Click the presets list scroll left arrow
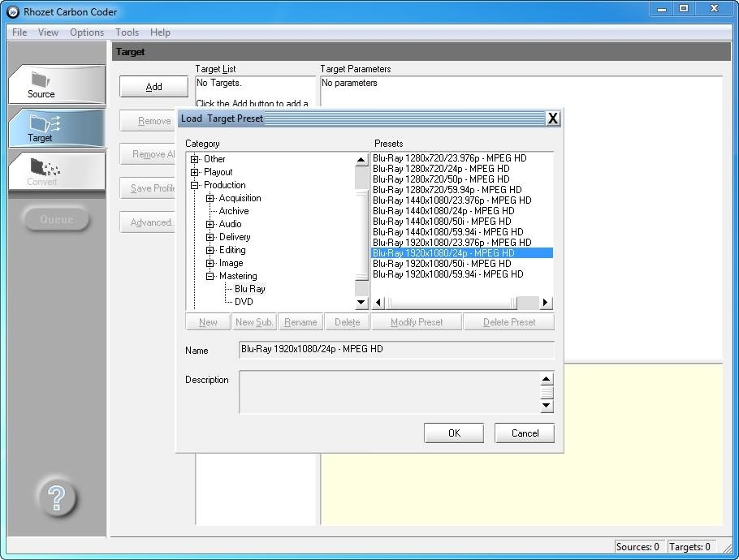 tap(378, 303)
